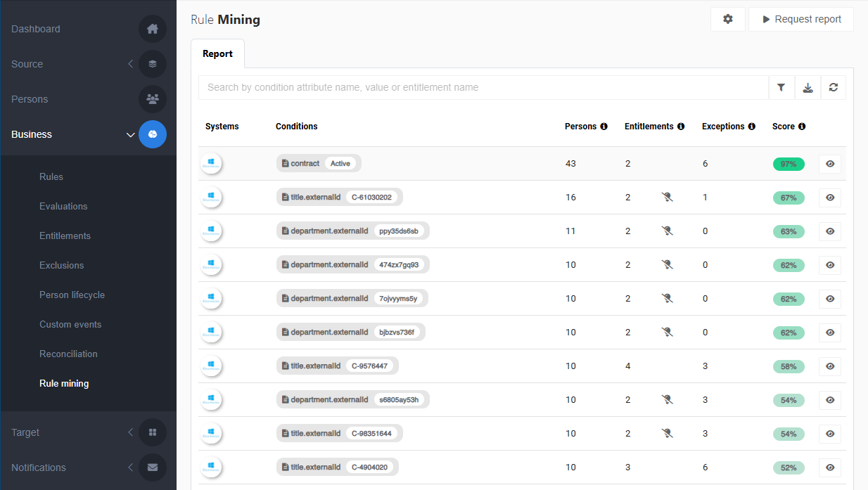Click the filter funnel icon
Screen dimensions: 868x490
[x=781, y=88]
